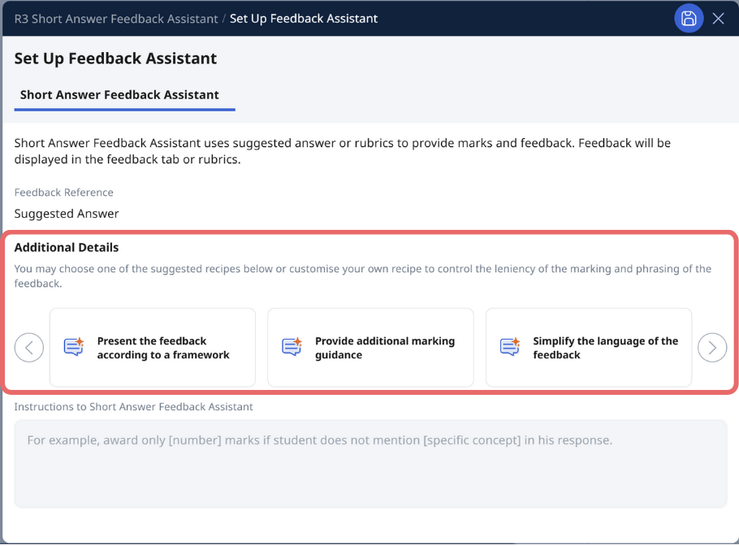Open 'R3 Short Answer Feedback Assistant' breadcrumb
Image resolution: width=739 pixels, height=546 pixels.
[x=116, y=18]
